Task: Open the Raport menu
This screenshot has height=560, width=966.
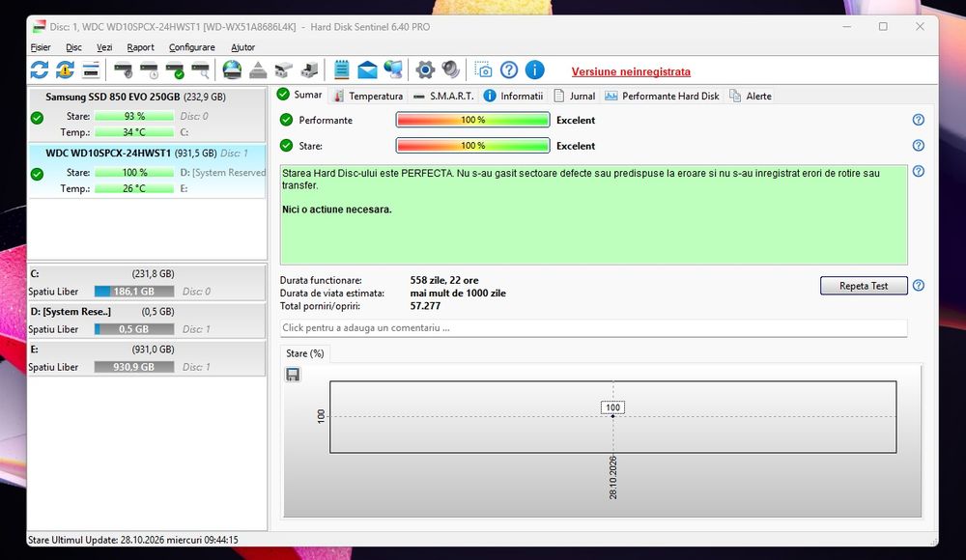Action: pyautogui.click(x=140, y=47)
